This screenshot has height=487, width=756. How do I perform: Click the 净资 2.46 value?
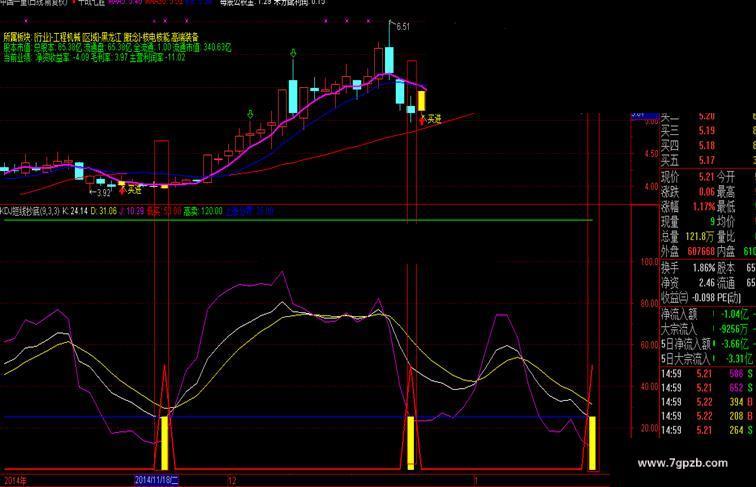coord(706,283)
